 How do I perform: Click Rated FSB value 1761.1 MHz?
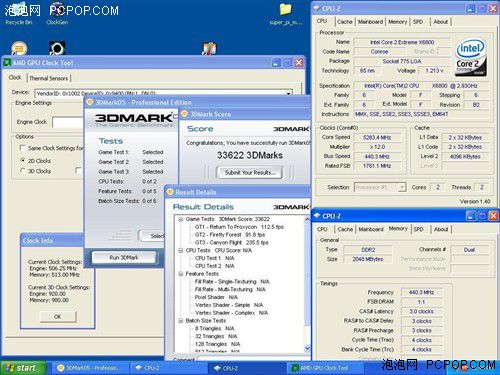[377, 166]
